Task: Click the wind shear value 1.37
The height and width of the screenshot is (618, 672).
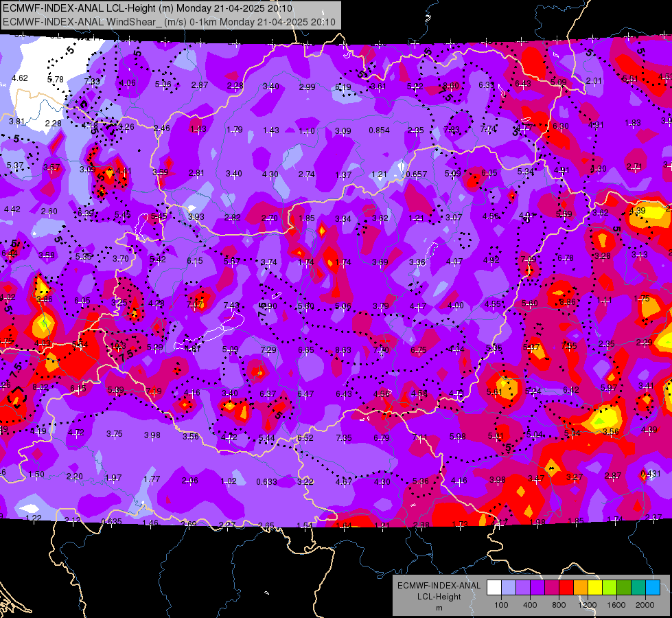Action: (343, 174)
